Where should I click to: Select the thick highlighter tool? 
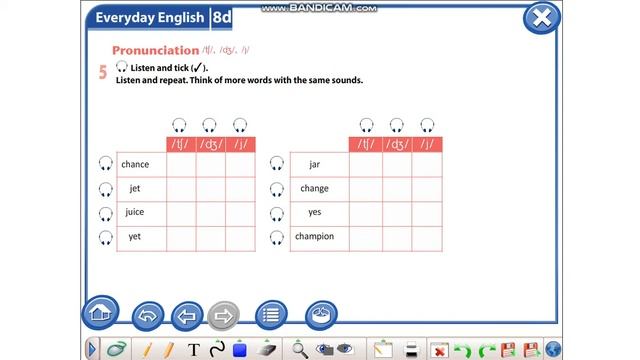169,350
